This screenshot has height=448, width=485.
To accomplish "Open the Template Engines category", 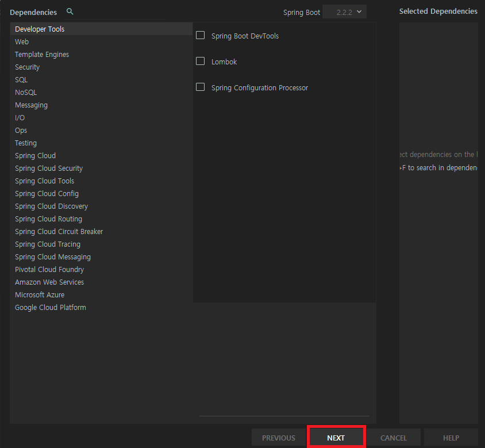I will (102, 54).
